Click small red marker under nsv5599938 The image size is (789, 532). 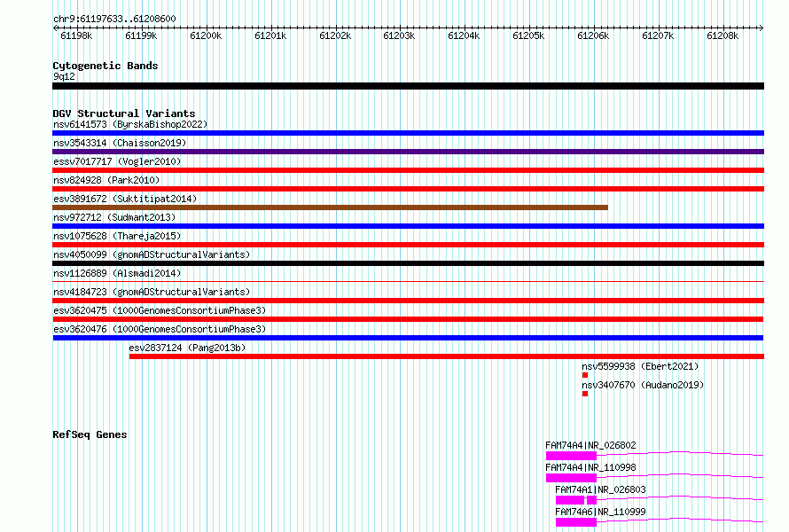(x=585, y=375)
